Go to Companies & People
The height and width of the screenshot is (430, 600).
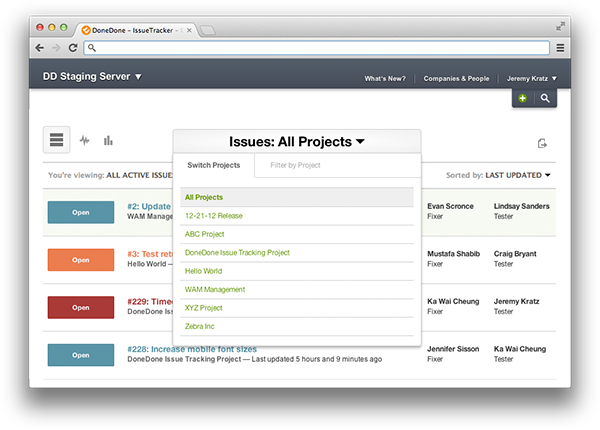click(456, 78)
